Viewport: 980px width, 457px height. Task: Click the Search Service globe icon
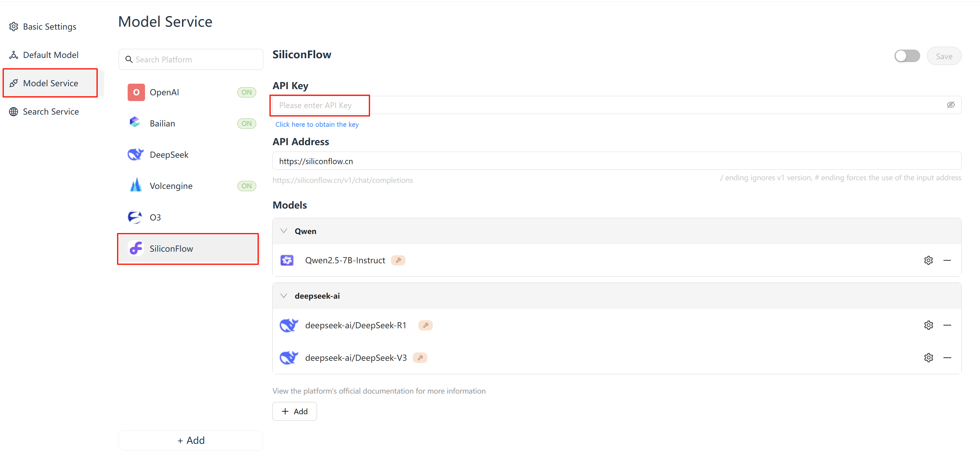click(x=14, y=112)
